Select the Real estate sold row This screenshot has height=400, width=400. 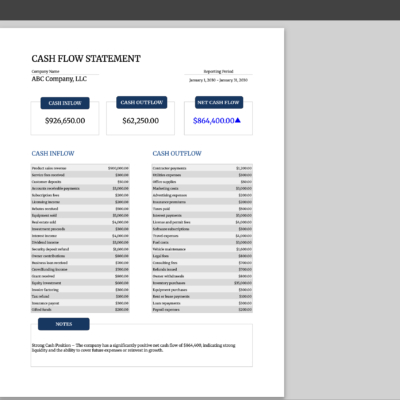click(80, 222)
